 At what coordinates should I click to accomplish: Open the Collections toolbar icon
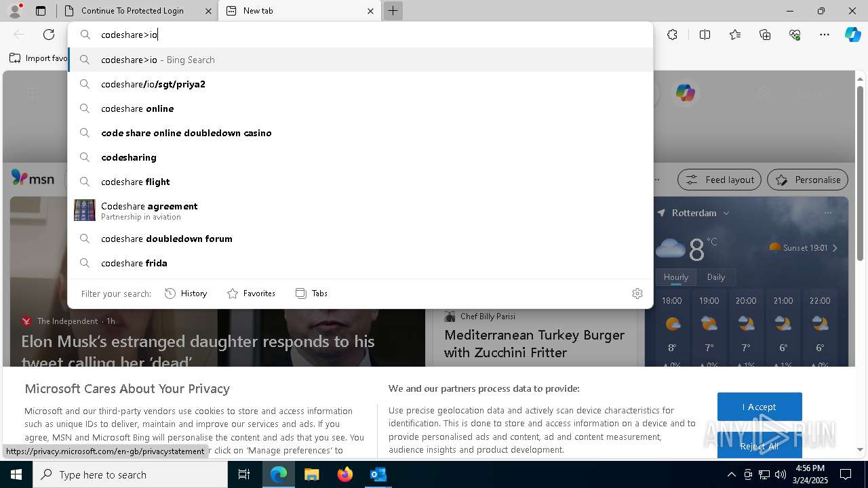[765, 35]
